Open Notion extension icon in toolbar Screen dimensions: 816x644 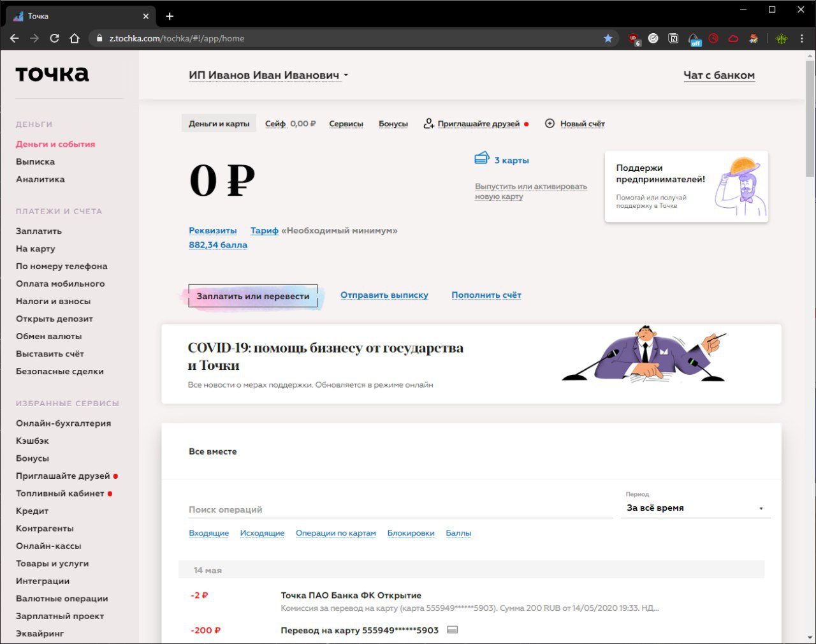click(x=673, y=38)
